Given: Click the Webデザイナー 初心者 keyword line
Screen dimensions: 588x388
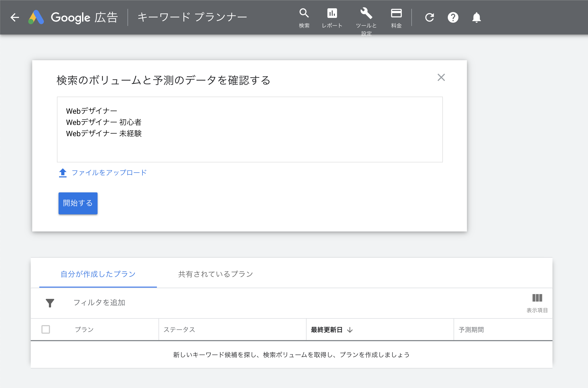Looking at the screenshot, I should [x=104, y=122].
